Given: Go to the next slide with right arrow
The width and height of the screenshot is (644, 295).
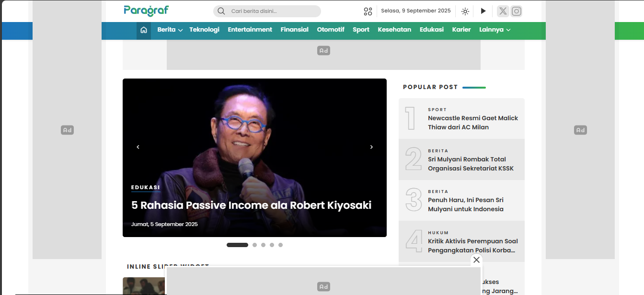Looking at the screenshot, I should pos(371,147).
